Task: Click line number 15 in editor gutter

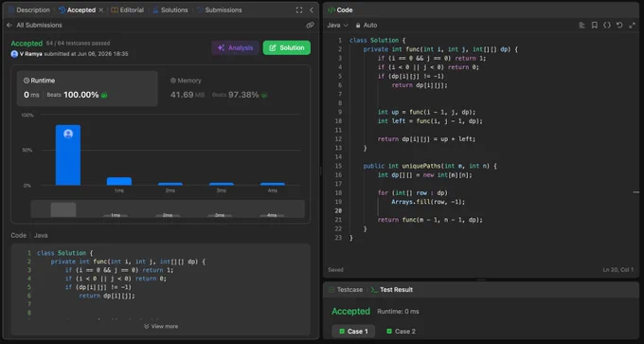Action: click(x=338, y=166)
